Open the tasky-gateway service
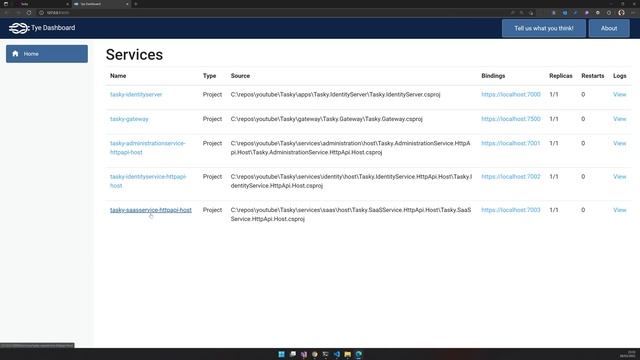Viewport: 640px width, 360px height. [x=129, y=119]
